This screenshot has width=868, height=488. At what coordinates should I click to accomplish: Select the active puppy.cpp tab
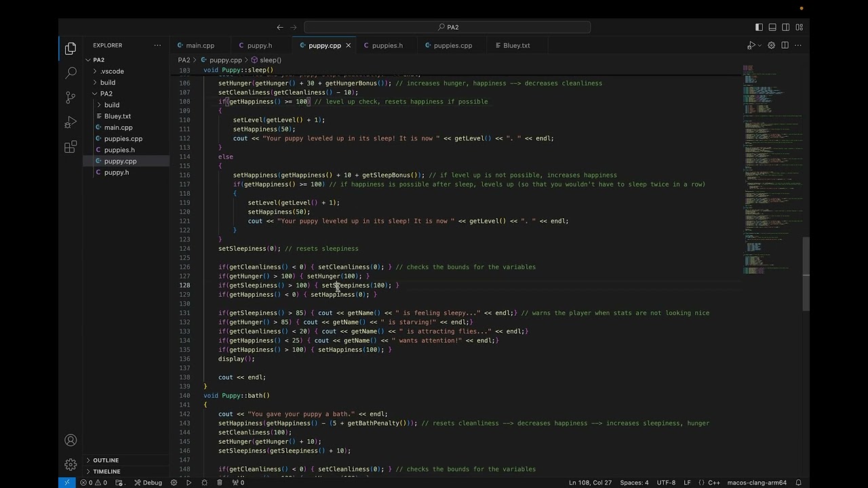(x=325, y=45)
